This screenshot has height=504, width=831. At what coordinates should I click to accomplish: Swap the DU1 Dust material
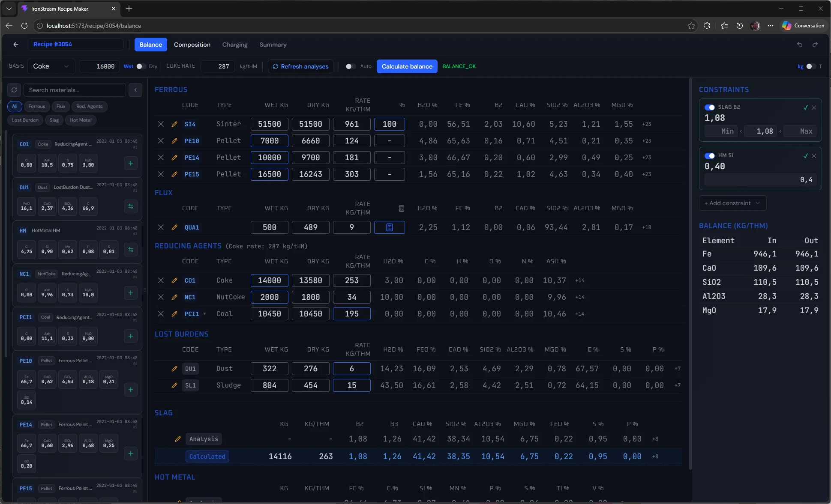pyautogui.click(x=131, y=207)
